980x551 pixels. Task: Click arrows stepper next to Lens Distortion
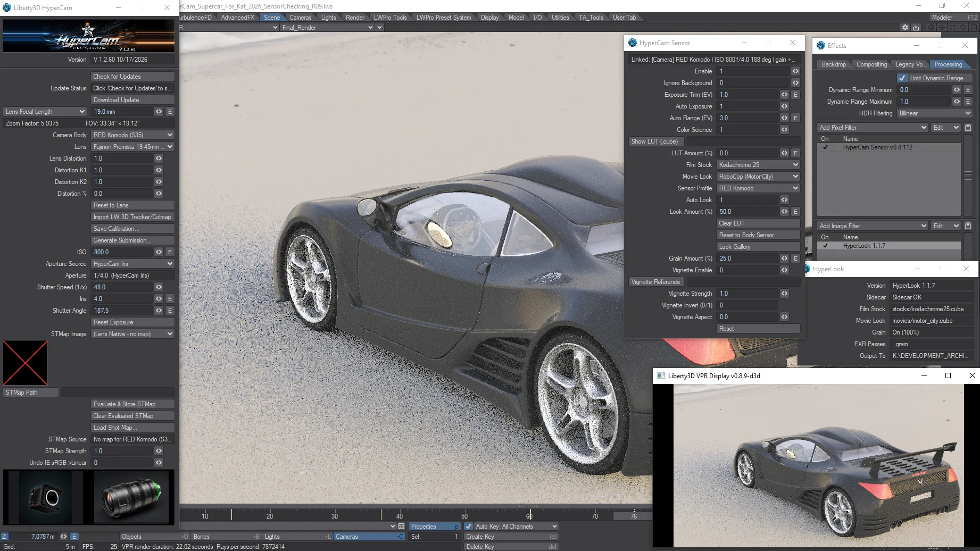(x=159, y=158)
